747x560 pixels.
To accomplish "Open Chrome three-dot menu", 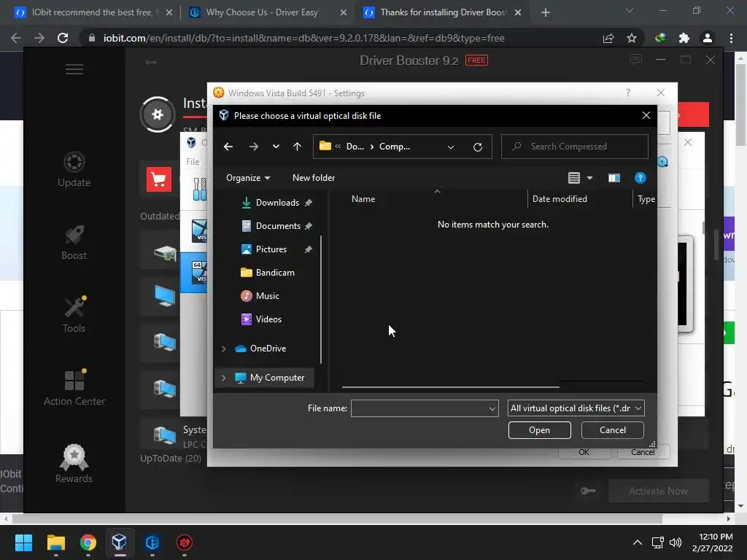I will [731, 38].
